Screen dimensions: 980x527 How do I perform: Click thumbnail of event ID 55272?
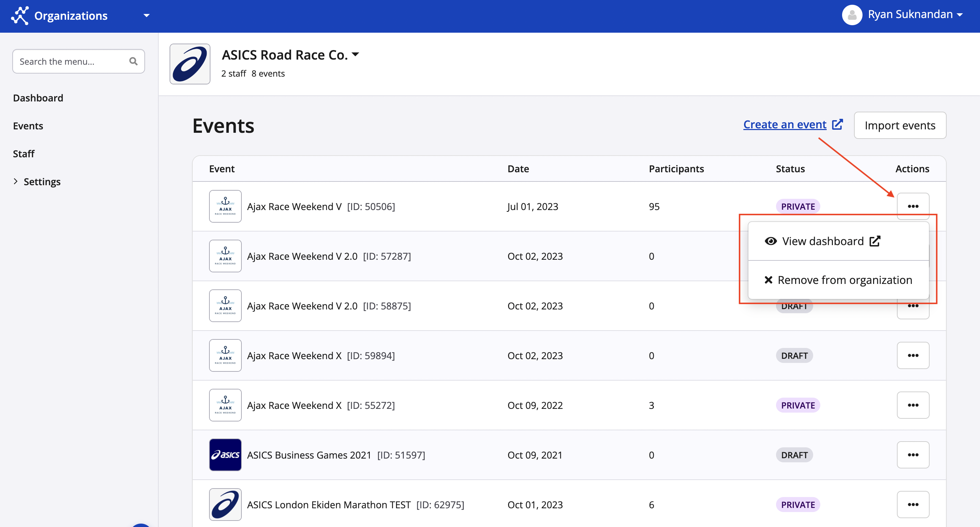pos(225,405)
